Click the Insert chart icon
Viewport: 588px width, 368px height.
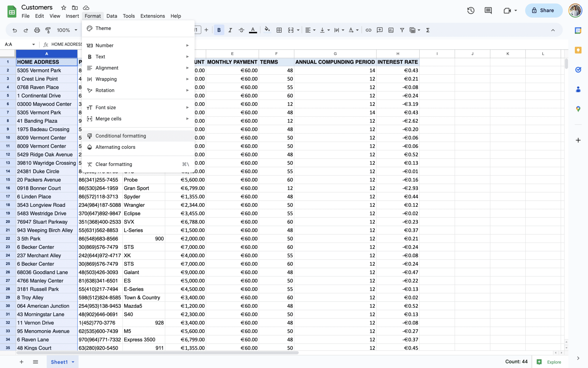click(391, 30)
